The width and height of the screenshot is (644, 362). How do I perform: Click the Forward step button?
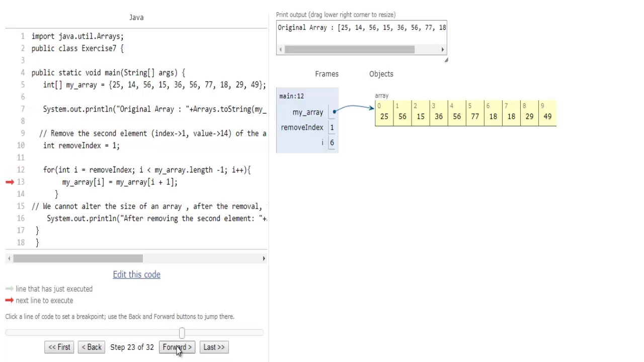pyautogui.click(x=177, y=347)
